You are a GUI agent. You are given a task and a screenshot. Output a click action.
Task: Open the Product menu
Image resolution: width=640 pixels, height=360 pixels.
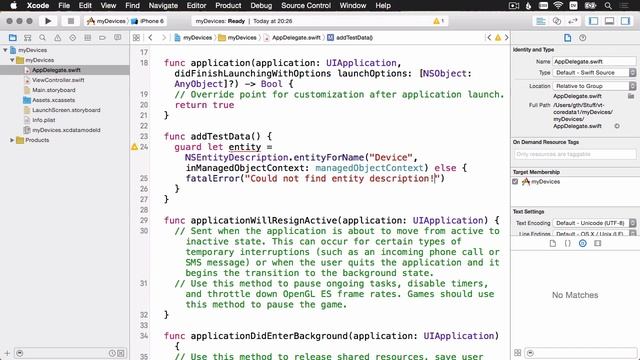(228, 5)
